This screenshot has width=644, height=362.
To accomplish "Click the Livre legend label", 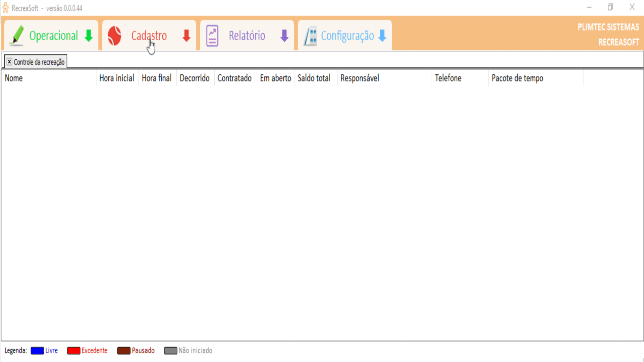I will pyautogui.click(x=52, y=351).
